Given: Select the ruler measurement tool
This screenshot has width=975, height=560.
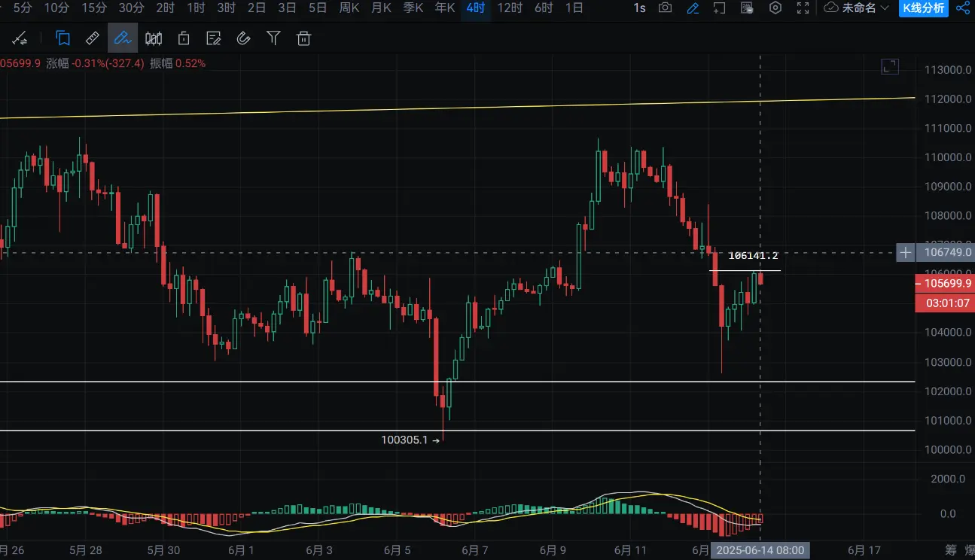Looking at the screenshot, I should coord(93,38).
